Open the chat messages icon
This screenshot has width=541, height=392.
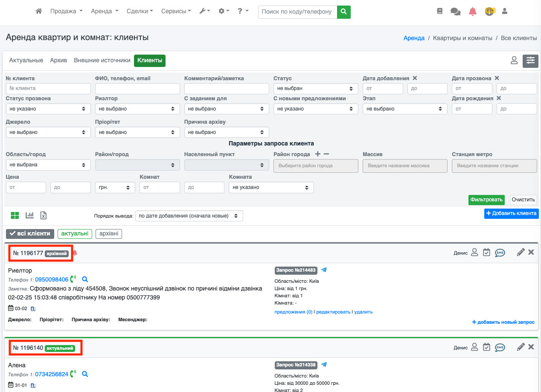[x=455, y=12]
